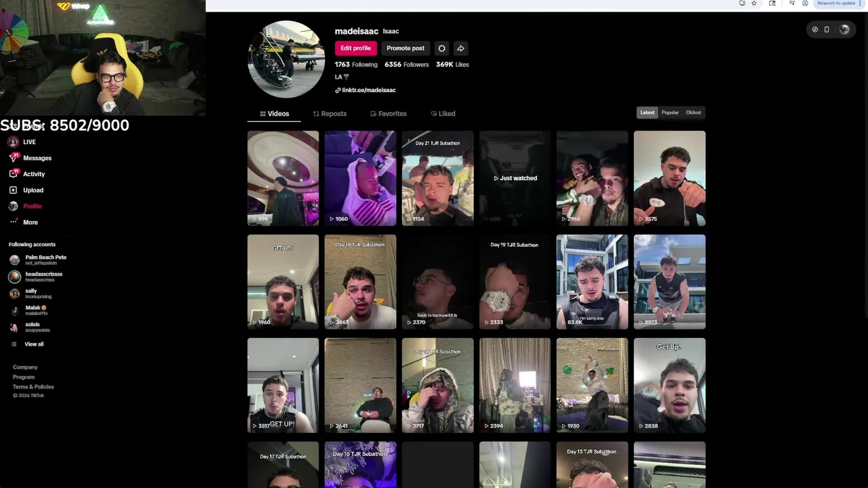Open 1763 Following list

tap(356, 64)
